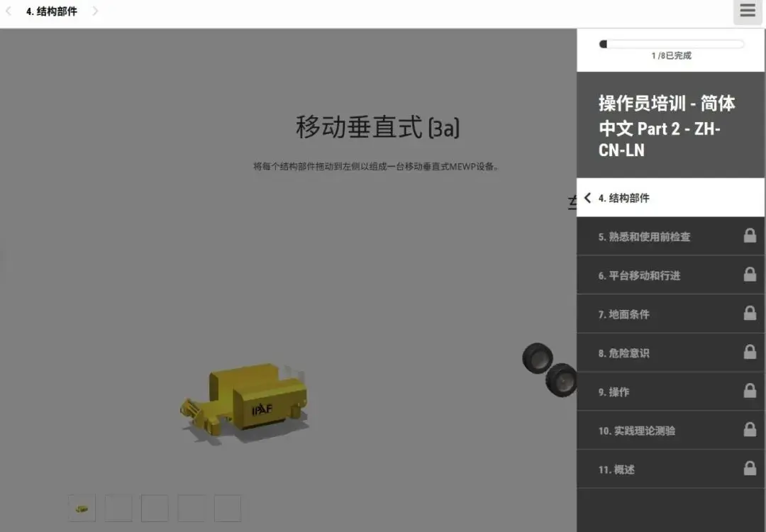Go to previous section arrow in header
This screenshot has width=766, height=532.
point(9,11)
